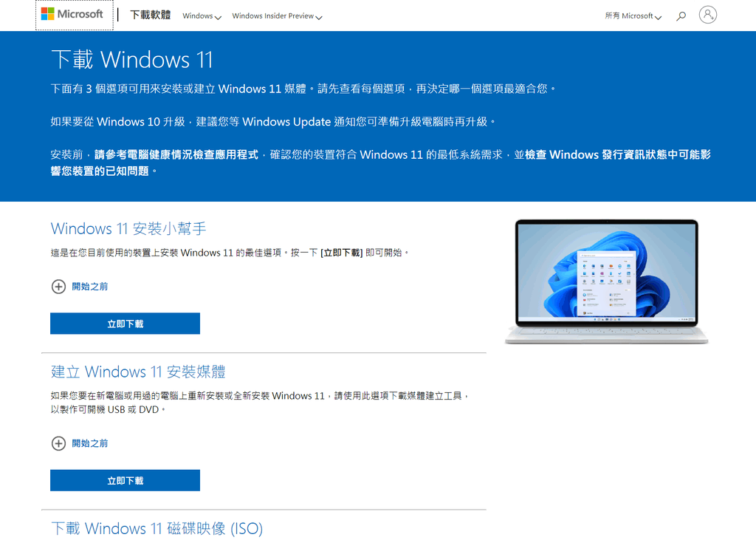Open 請參考電腦健康情況檢查應用程式 link
Screen dimensions: 756x540
tap(176, 155)
